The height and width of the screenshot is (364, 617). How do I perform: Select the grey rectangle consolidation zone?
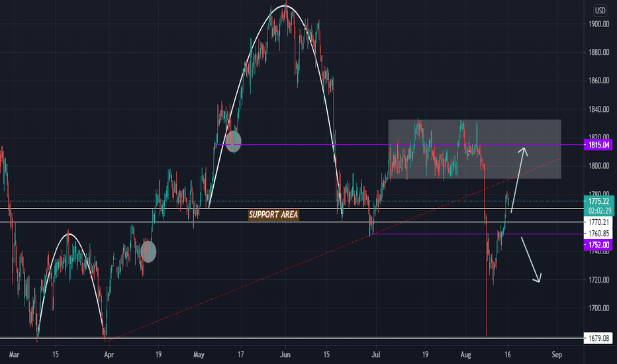pos(475,149)
